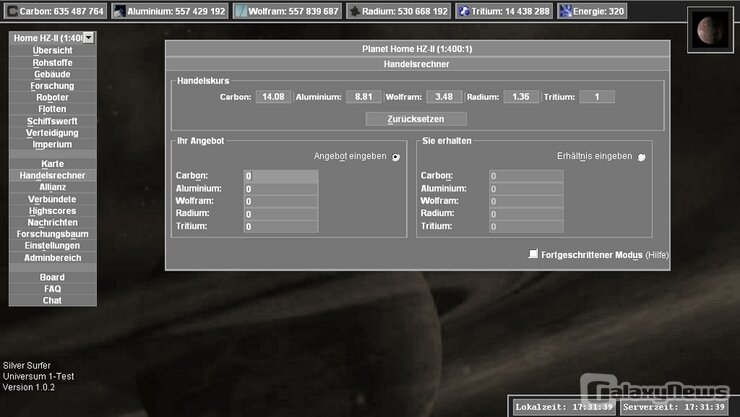
Task: Go to Schiffswerft in the sidebar
Action: (52, 121)
